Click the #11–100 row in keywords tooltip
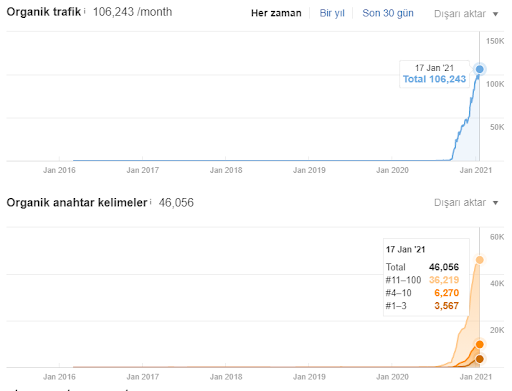 coord(422,280)
